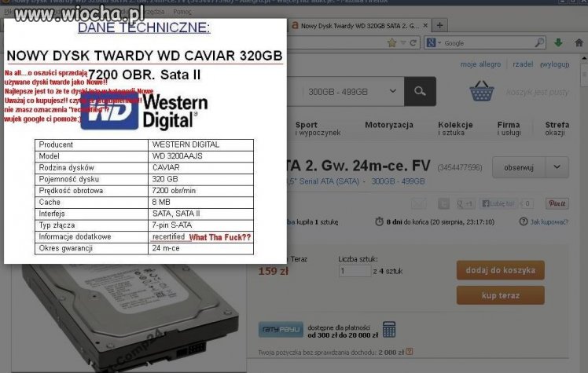The width and height of the screenshot is (588, 373).
Task: Select the 7200 obr/min cell
Action: 201,191
